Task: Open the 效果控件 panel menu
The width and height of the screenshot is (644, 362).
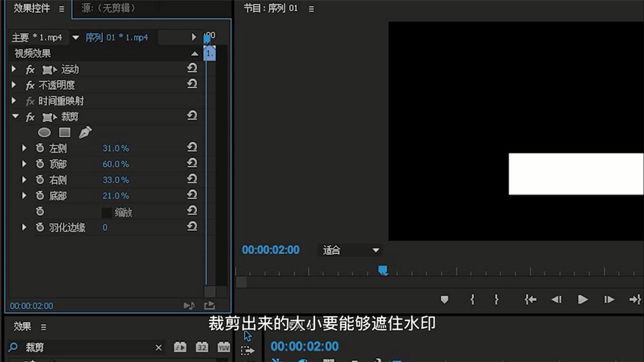Action: 61,9
